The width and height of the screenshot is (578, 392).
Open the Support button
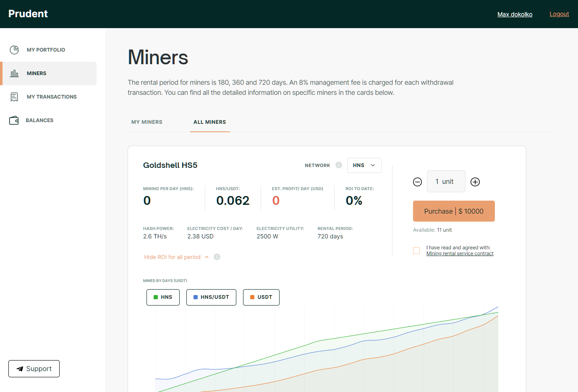coord(34,369)
